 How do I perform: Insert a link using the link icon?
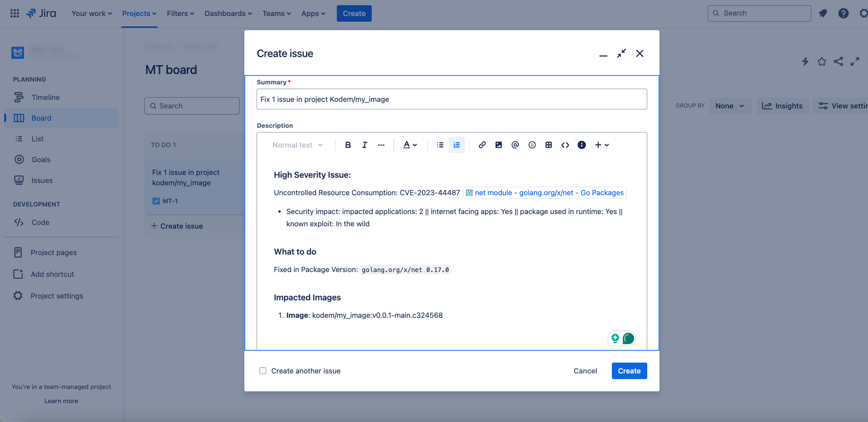click(482, 145)
